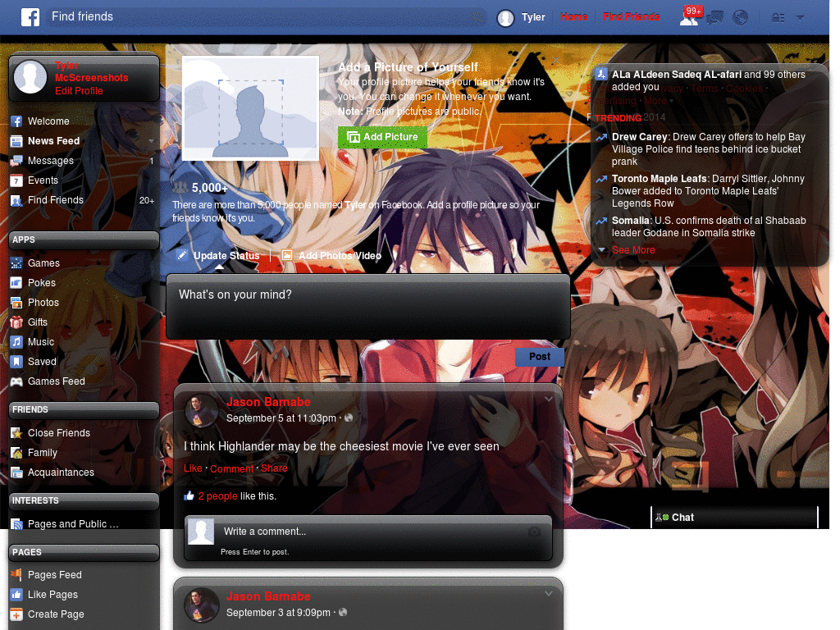840x630 pixels.
Task: Open the messages chat bubbles icon in top bar
Action: (714, 18)
